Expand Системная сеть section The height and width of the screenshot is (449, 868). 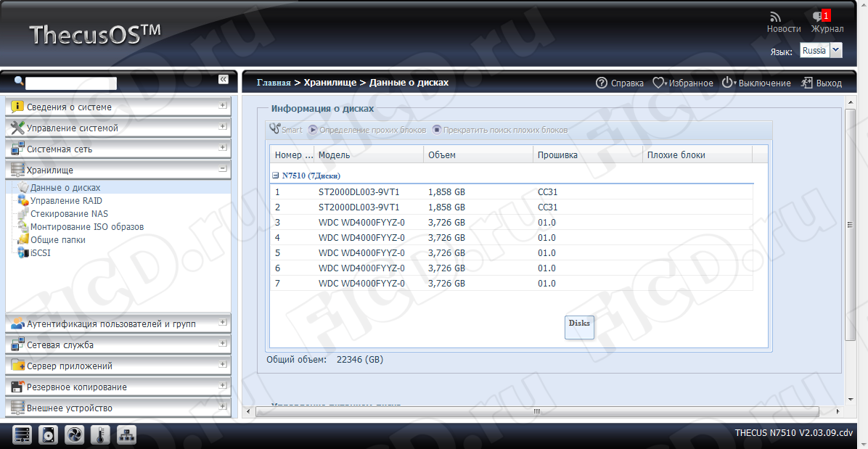223,147
